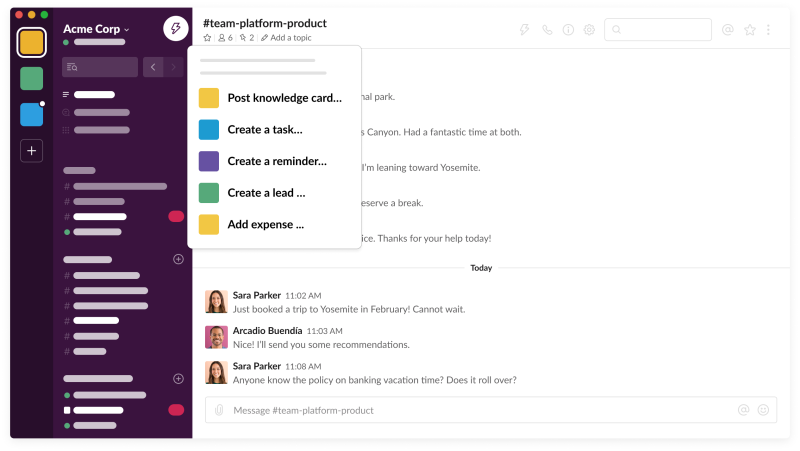
Task: Open the Acme Corp workspace menu
Action: (x=96, y=29)
